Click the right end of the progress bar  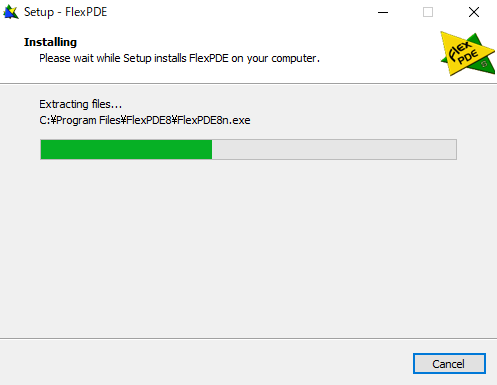click(453, 149)
